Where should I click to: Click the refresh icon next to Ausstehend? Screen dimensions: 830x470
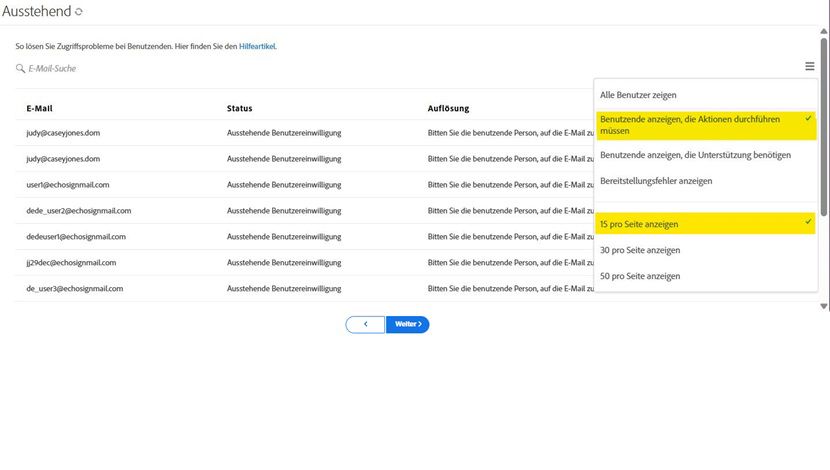point(79,12)
